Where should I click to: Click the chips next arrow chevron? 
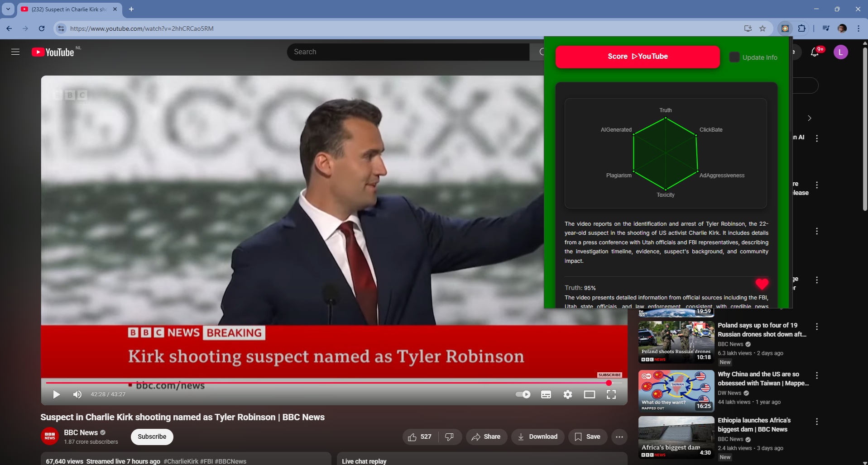810,118
